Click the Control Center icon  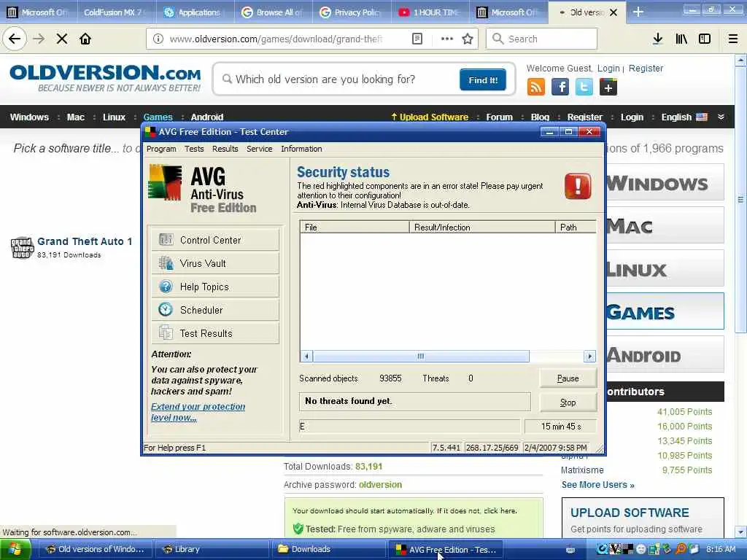click(166, 239)
